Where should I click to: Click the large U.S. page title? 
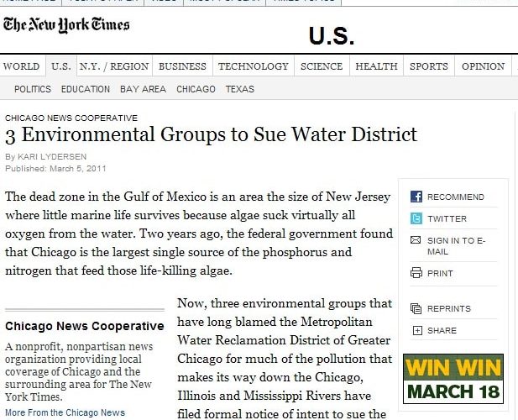click(x=332, y=35)
